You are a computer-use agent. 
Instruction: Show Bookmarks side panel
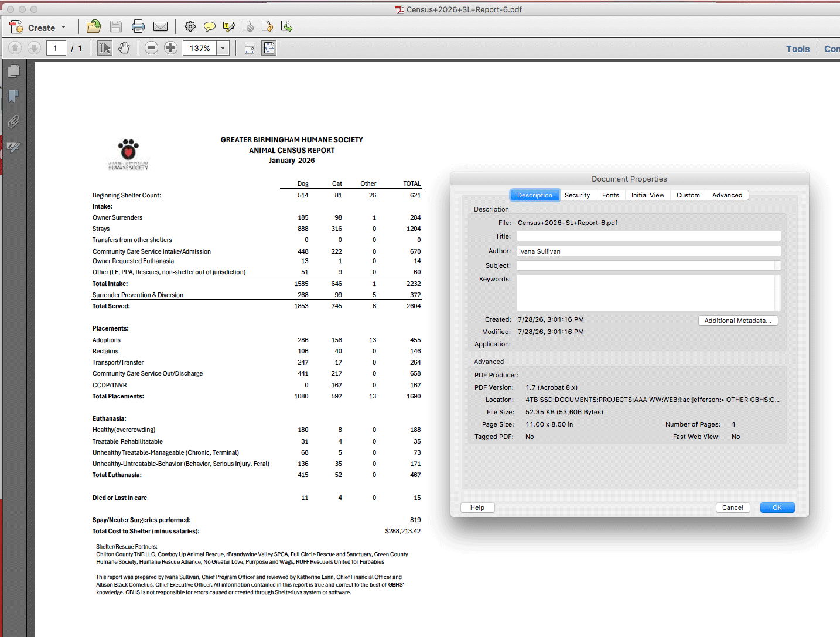[x=13, y=96]
